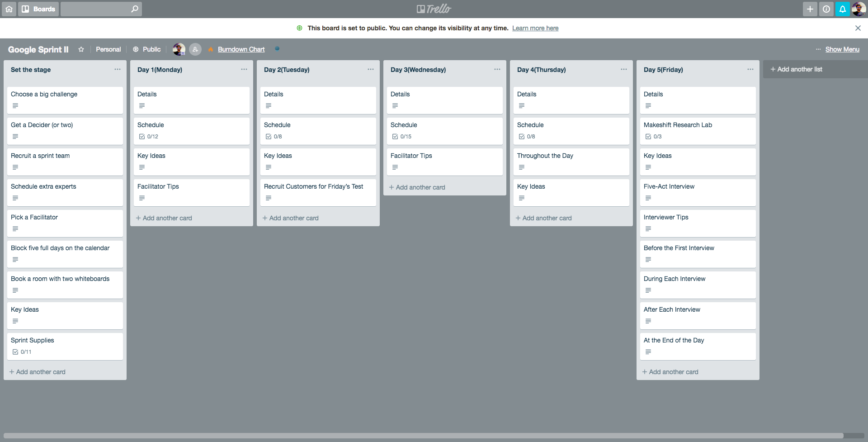Click the search magnifier icon

pos(134,9)
